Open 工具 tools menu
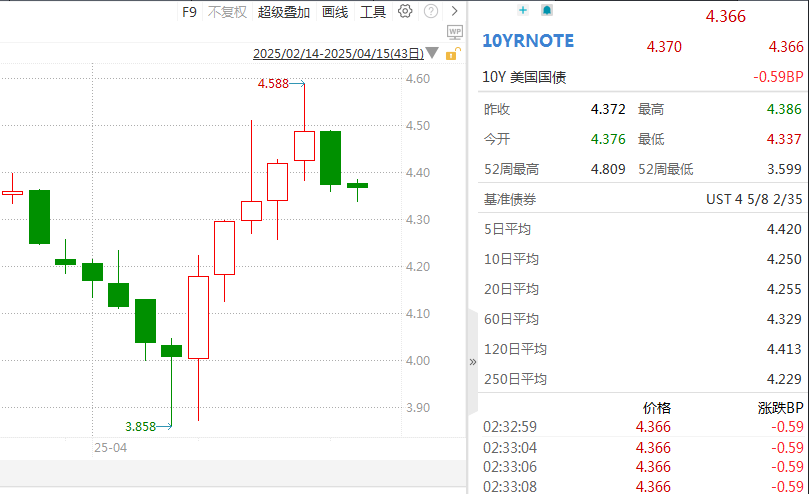 tap(373, 12)
